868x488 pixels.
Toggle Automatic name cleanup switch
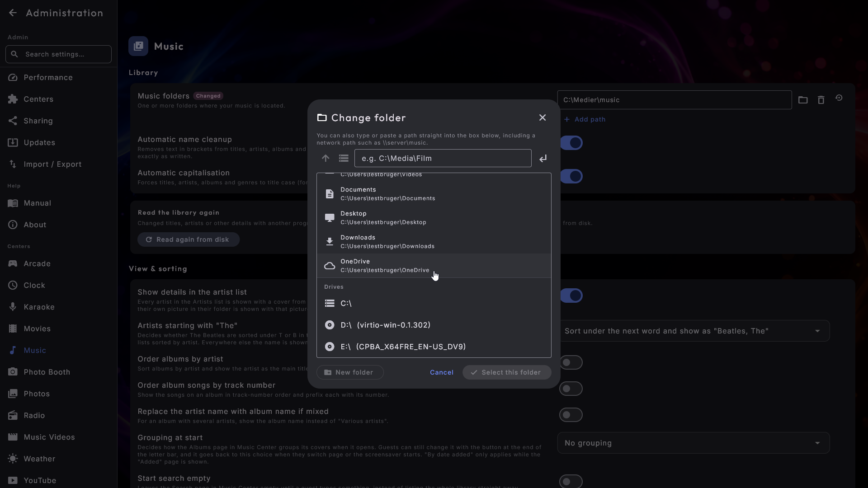pyautogui.click(x=571, y=143)
